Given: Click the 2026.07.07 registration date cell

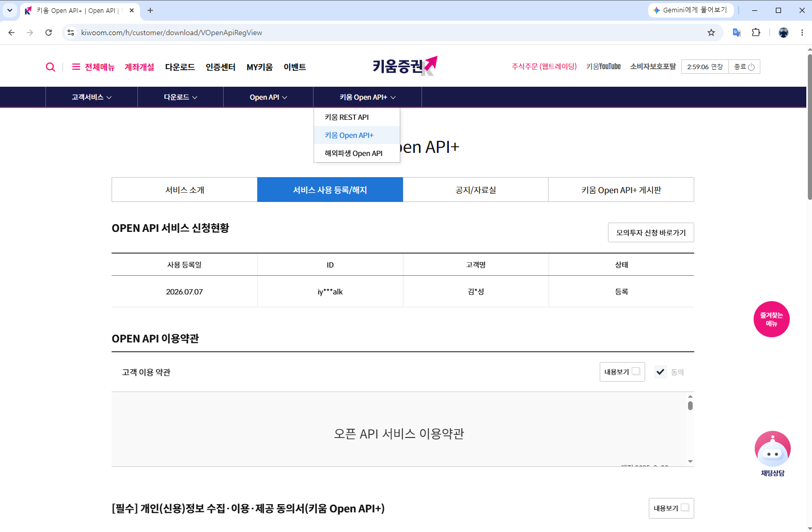Looking at the screenshot, I should pyautogui.click(x=184, y=292).
